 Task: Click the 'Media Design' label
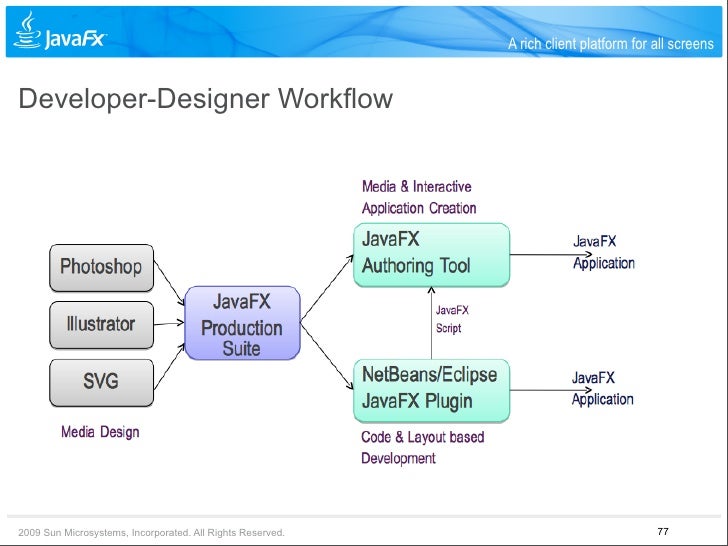coord(100,432)
